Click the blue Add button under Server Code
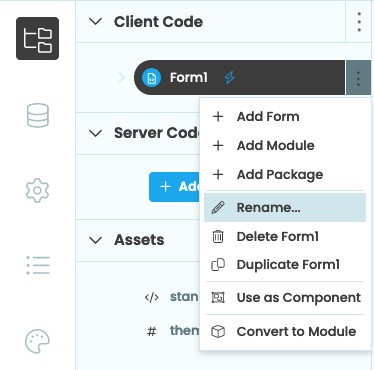The image size is (374, 370). (174, 187)
